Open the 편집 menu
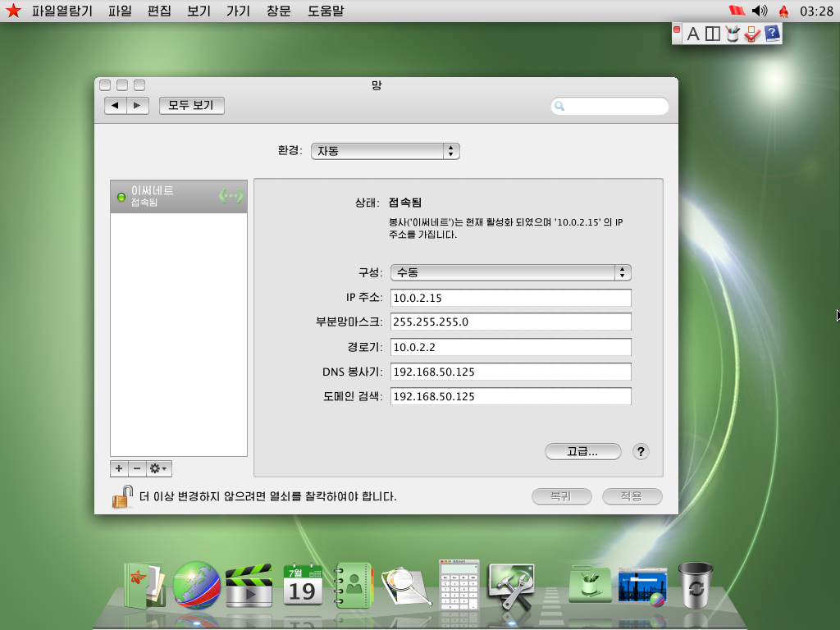 [x=159, y=11]
